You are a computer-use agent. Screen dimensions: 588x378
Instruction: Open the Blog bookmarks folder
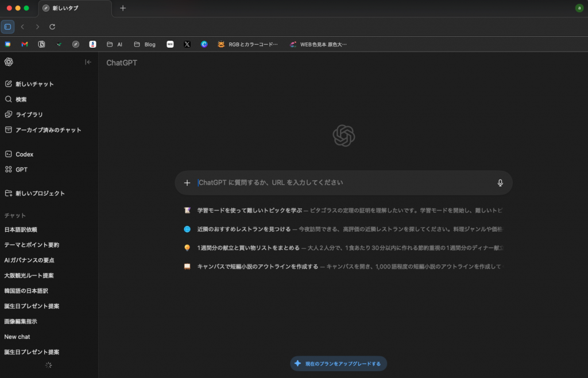pyautogui.click(x=144, y=44)
